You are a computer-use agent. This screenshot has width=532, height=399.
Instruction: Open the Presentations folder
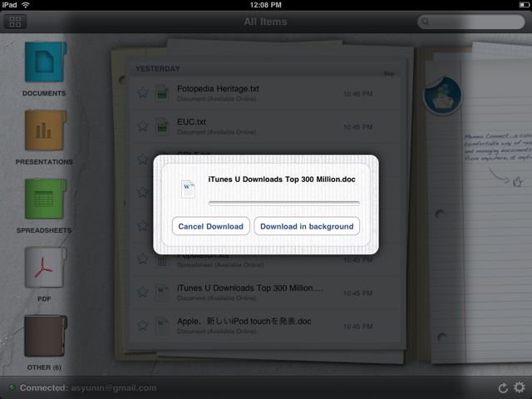[45, 131]
